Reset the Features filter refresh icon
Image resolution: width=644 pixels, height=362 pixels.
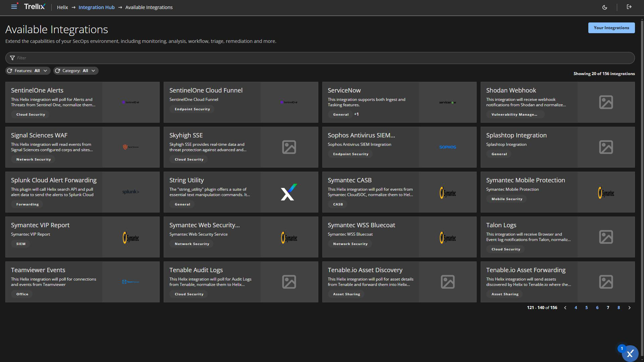click(x=10, y=71)
